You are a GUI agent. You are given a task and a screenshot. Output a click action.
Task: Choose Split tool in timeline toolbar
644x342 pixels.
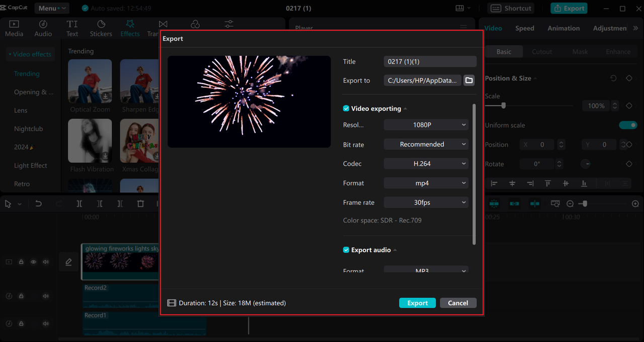click(79, 203)
